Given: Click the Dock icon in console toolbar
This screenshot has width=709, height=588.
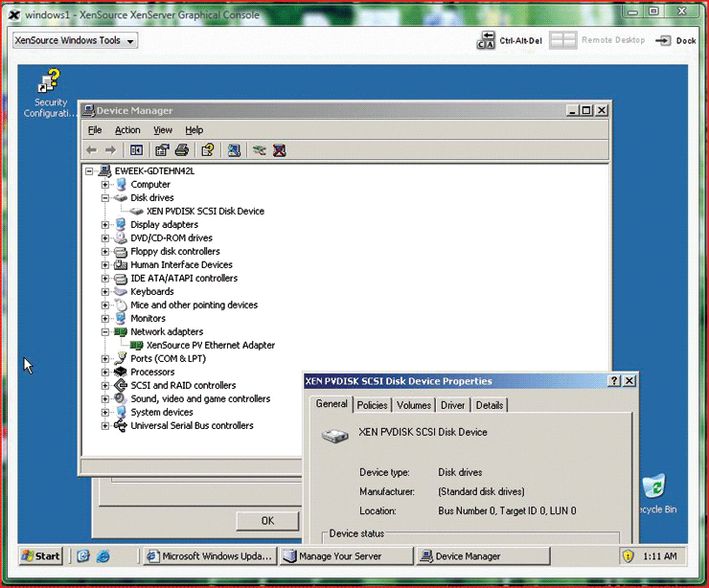Looking at the screenshot, I should (x=663, y=40).
